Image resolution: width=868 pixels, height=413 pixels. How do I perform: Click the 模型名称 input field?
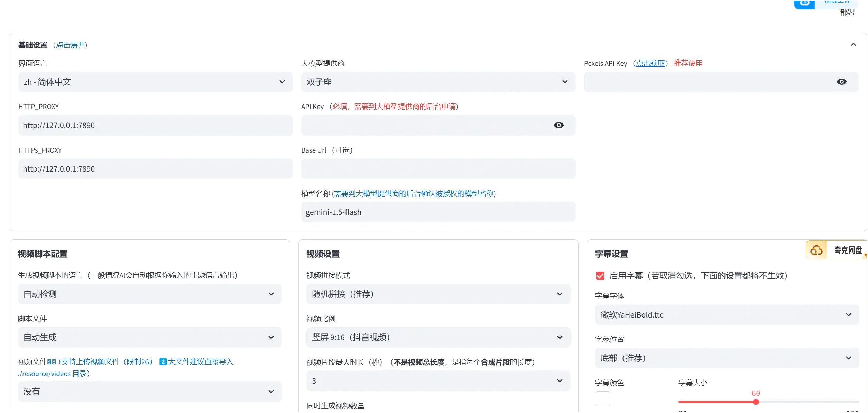pyautogui.click(x=438, y=212)
